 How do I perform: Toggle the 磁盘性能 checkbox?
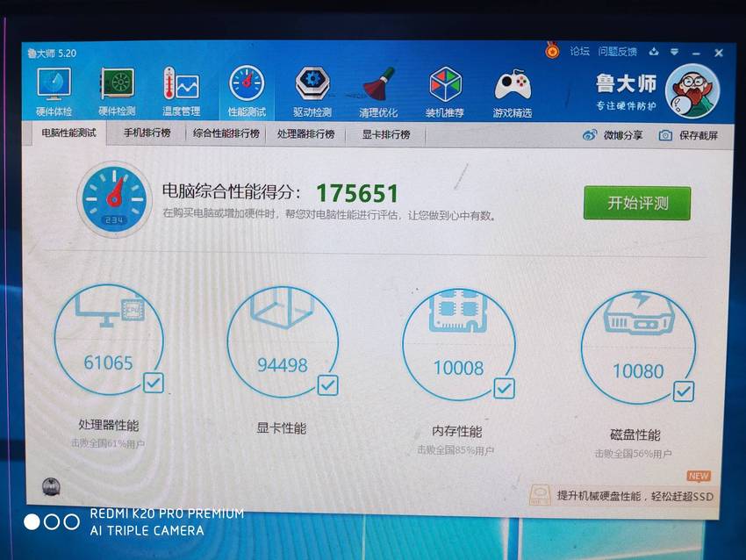click(x=684, y=391)
